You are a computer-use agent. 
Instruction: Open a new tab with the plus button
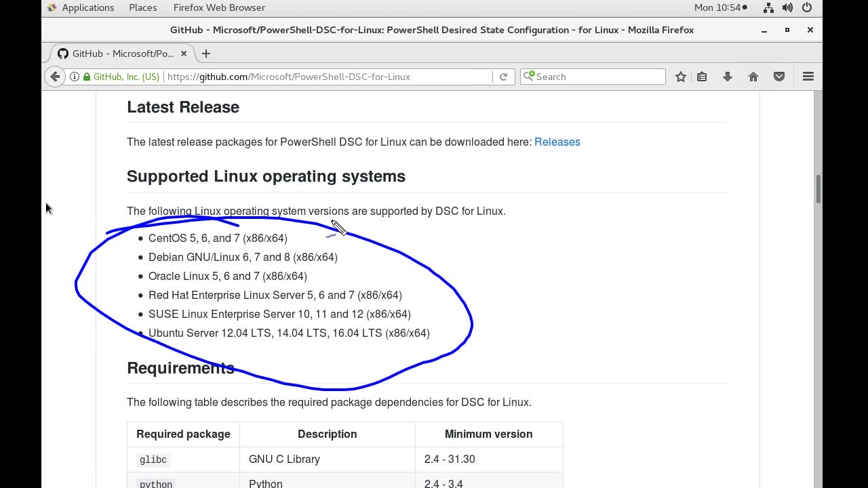[206, 54]
